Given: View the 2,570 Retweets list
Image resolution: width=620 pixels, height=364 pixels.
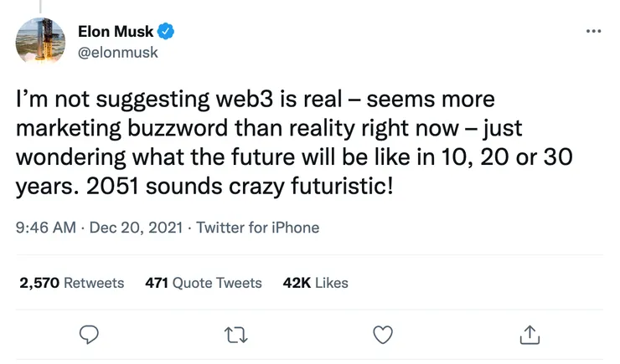Looking at the screenshot, I should [x=72, y=283].
